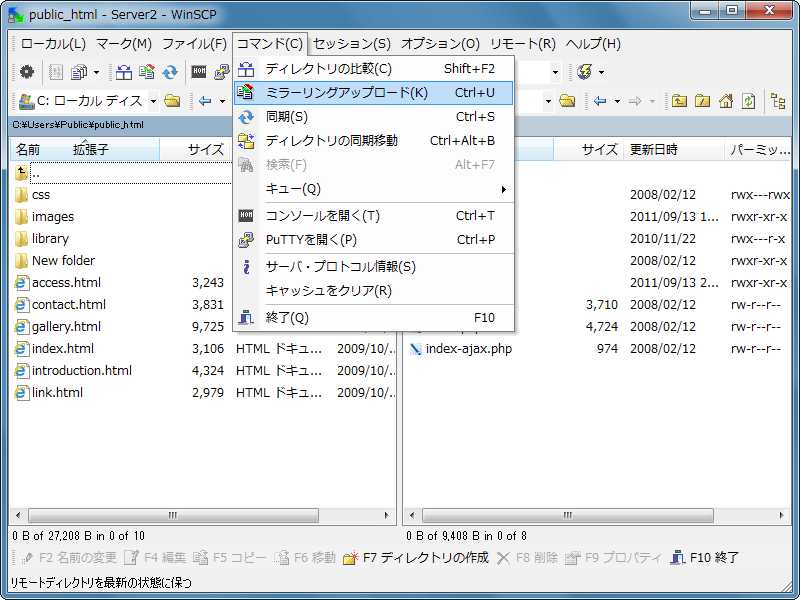Expand the キュー(Q) submenu

pos(373,189)
